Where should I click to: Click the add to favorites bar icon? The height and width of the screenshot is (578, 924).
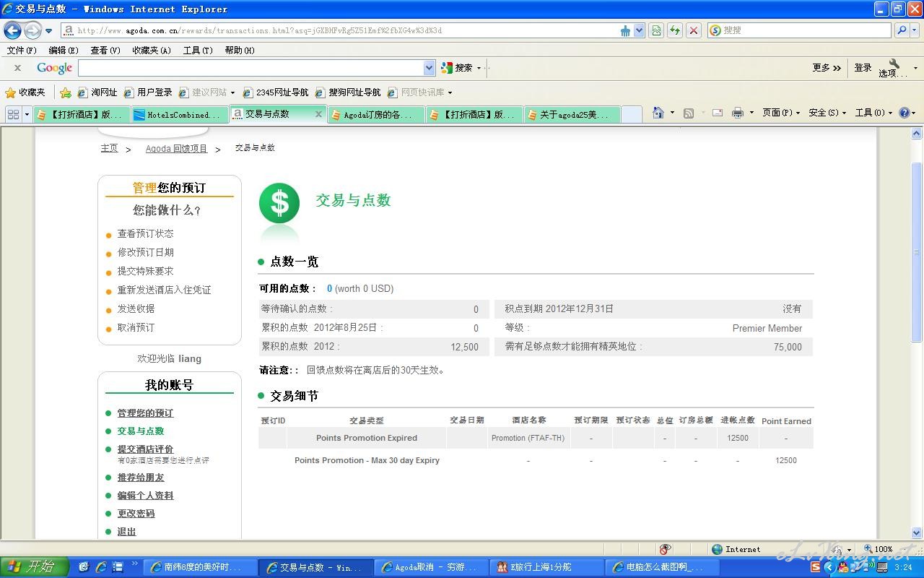pos(66,92)
